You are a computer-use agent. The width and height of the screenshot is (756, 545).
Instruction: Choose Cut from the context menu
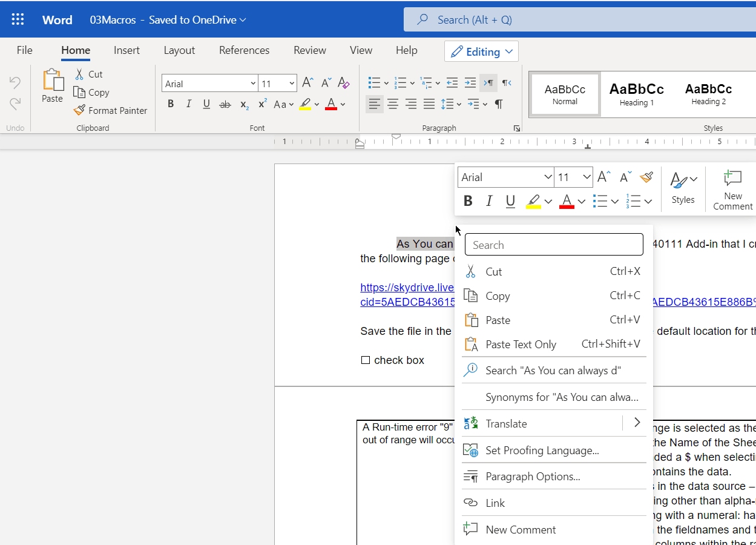click(554, 271)
